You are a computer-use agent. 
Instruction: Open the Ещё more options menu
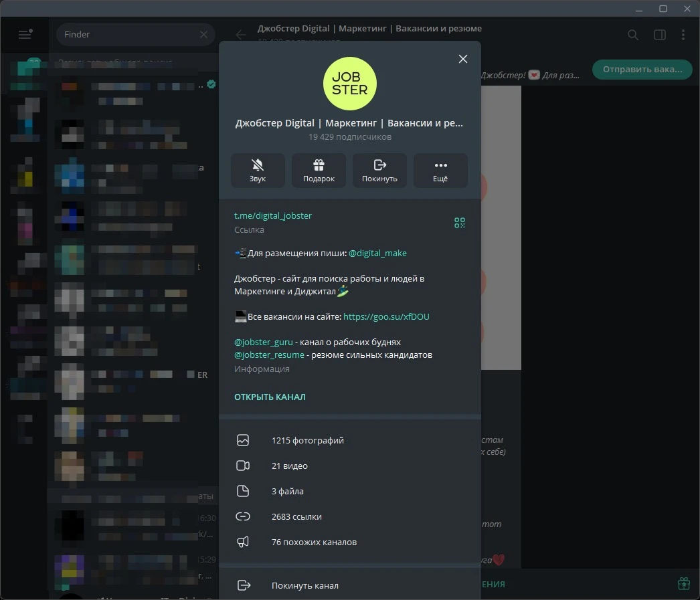[440, 171]
